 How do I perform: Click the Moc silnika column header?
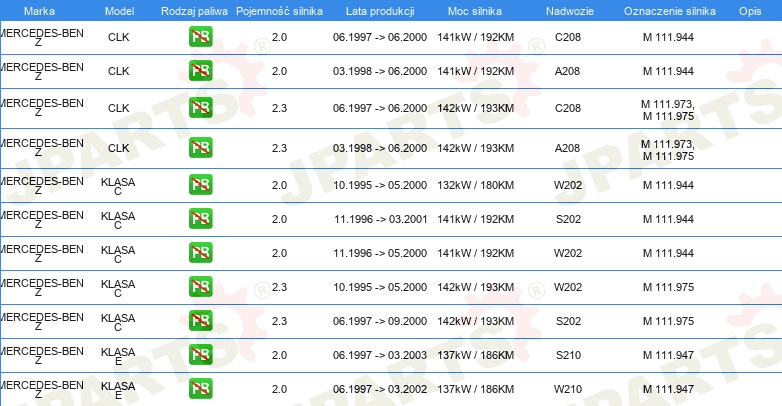click(x=475, y=11)
